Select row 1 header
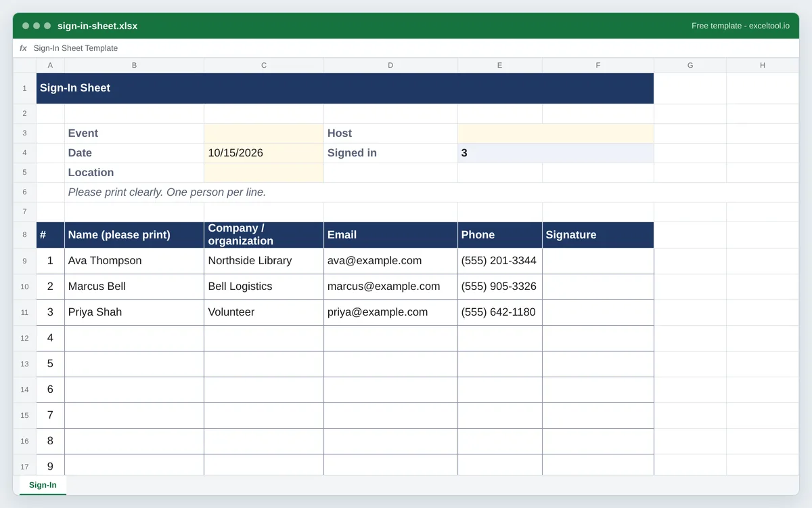The height and width of the screenshot is (508, 812). click(x=24, y=88)
